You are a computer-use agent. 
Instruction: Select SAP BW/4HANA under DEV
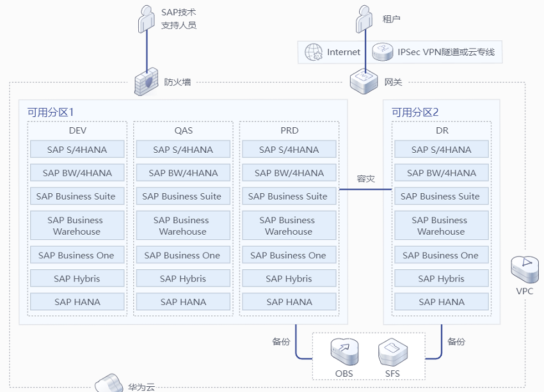tap(77, 173)
